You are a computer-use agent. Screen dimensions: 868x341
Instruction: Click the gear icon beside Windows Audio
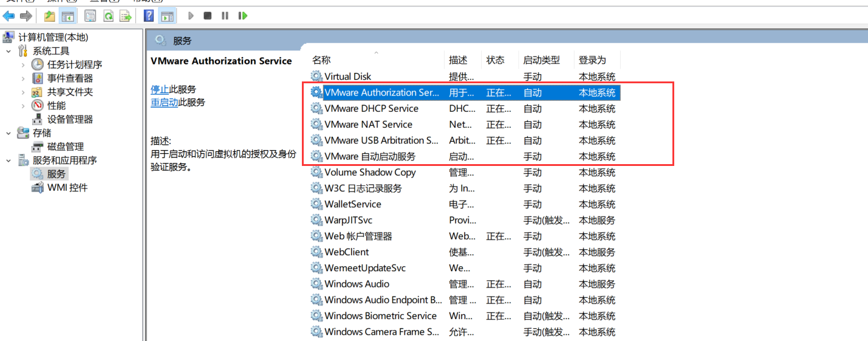tap(316, 283)
